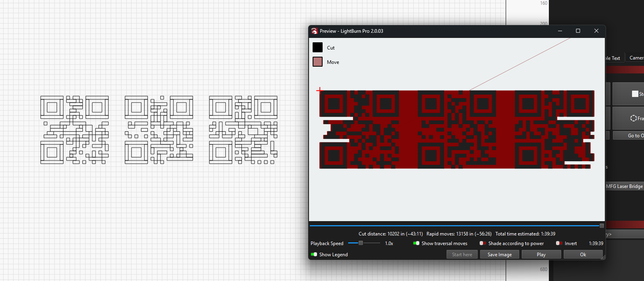Image resolution: width=644 pixels, height=281 pixels.
Task: Start the preview with the Play button
Action: click(541, 255)
